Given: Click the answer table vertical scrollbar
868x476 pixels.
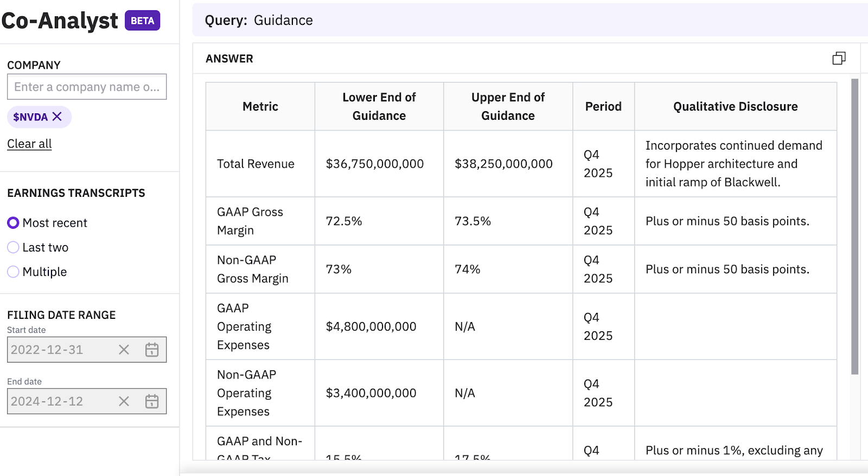Looking at the screenshot, I should (x=854, y=227).
